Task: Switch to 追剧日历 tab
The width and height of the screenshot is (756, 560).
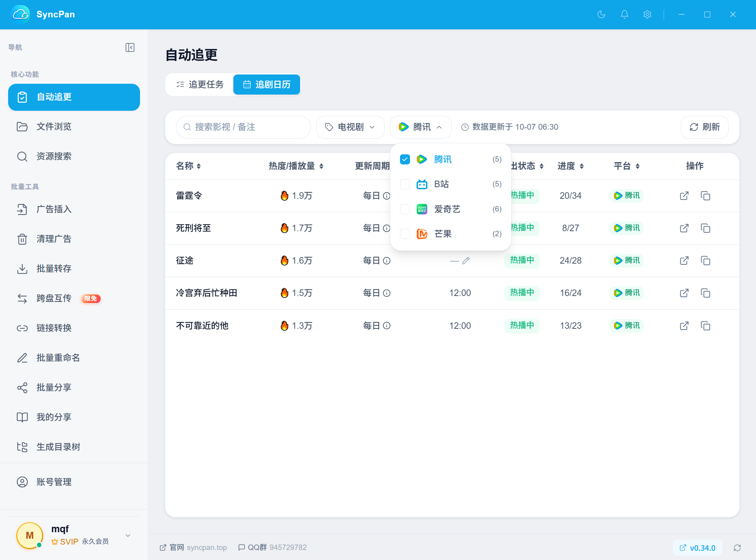Action: pos(267,85)
